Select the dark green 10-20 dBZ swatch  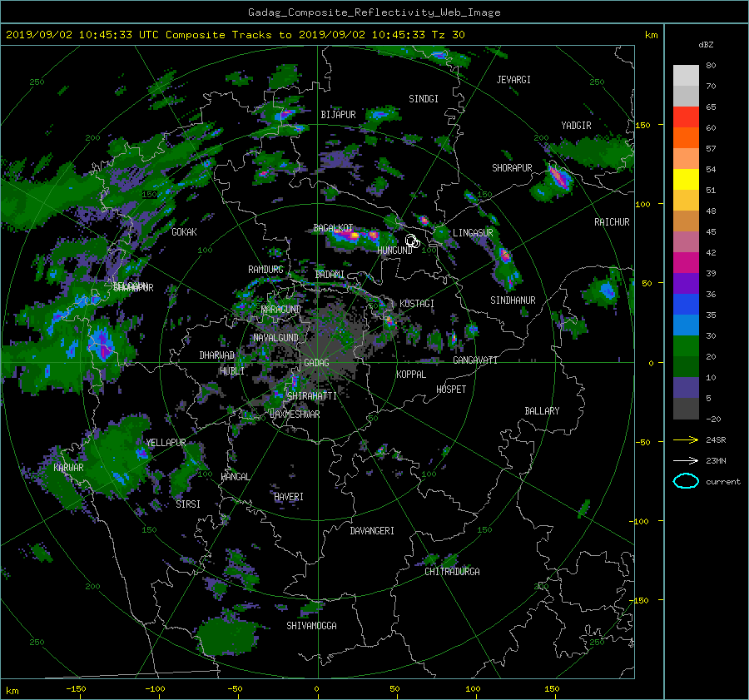pyautogui.click(x=686, y=366)
